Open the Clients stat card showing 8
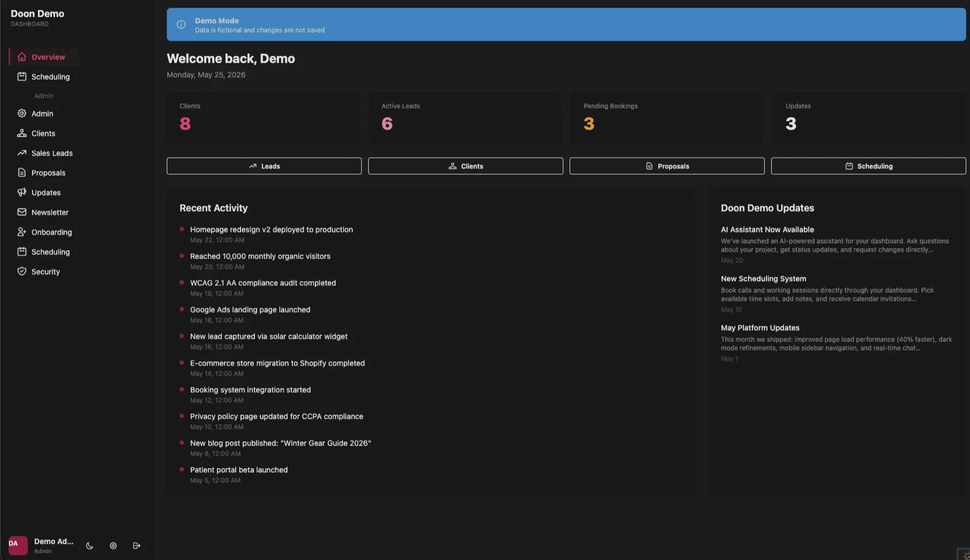The width and height of the screenshot is (970, 560). [x=263, y=118]
